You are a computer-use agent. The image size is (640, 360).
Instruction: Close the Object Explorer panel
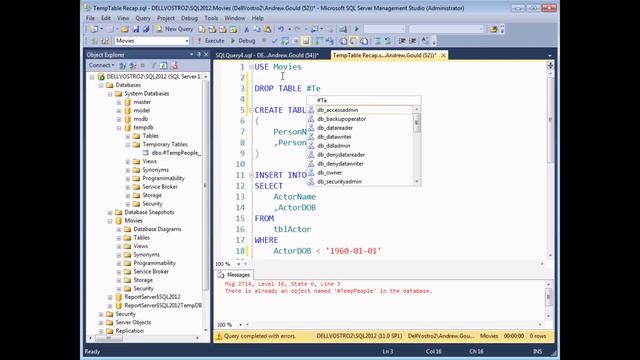click(x=206, y=54)
